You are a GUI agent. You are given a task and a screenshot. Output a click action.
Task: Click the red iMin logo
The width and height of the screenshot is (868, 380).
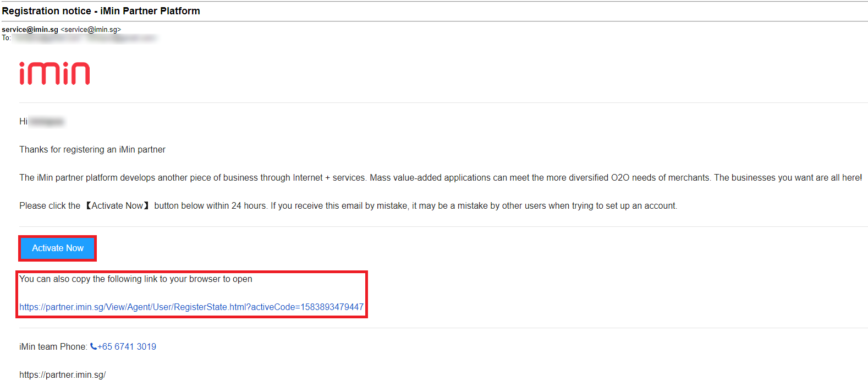[54, 73]
